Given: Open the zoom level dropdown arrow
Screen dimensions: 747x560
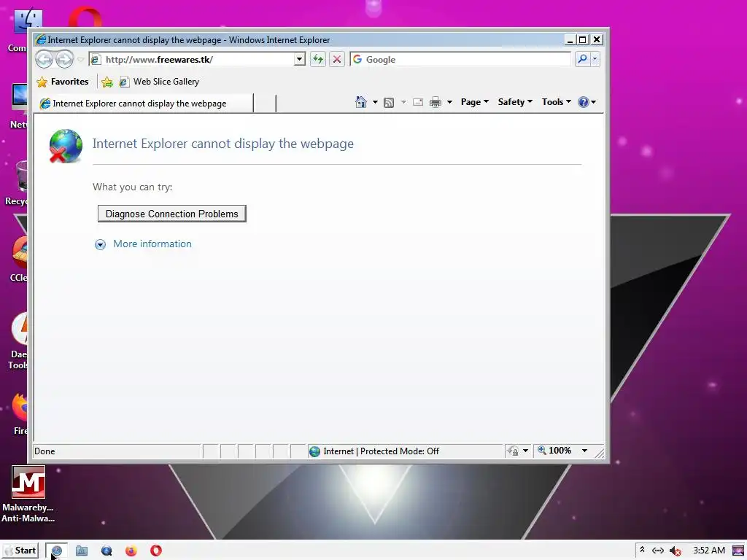Looking at the screenshot, I should pos(584,451).
